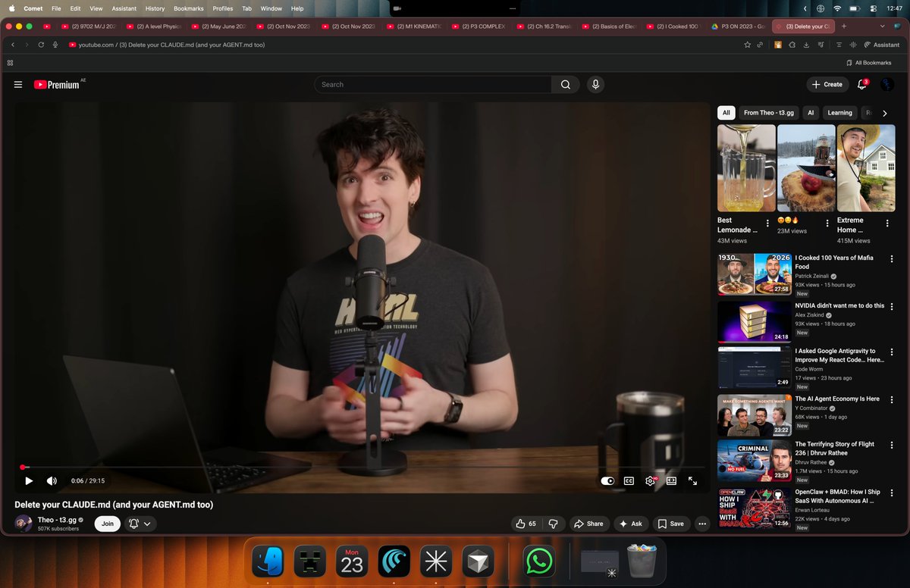
Task: Launch WhatsApp from the Dock
Action: [539, 561]
